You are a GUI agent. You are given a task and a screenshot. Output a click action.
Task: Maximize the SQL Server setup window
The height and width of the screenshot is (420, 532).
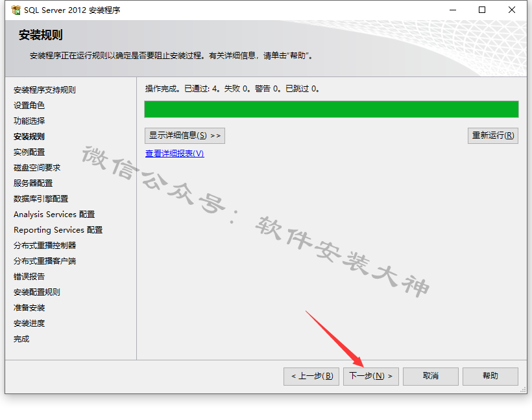pyautogui.click(x=482, y=10)
